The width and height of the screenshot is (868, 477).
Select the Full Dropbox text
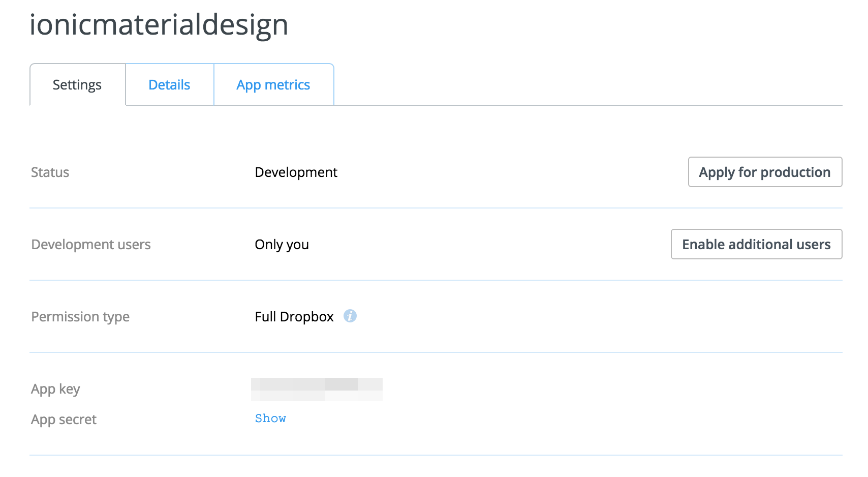294,317
